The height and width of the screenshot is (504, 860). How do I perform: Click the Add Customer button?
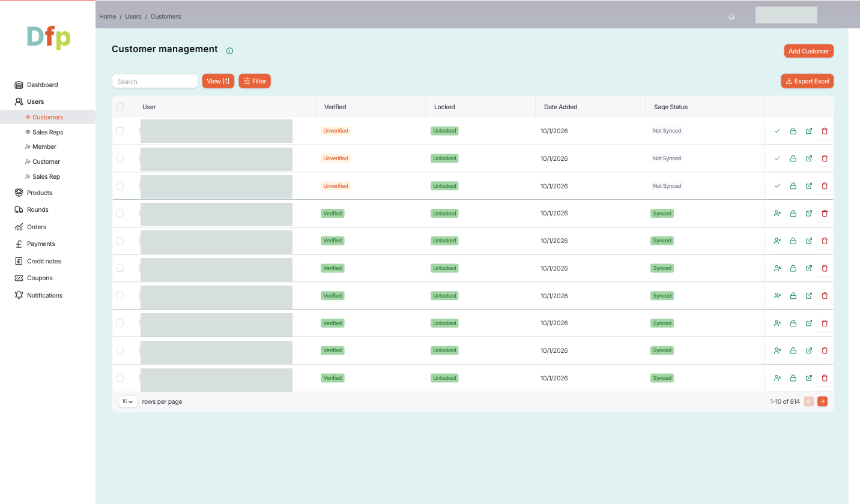click(808, 51)
